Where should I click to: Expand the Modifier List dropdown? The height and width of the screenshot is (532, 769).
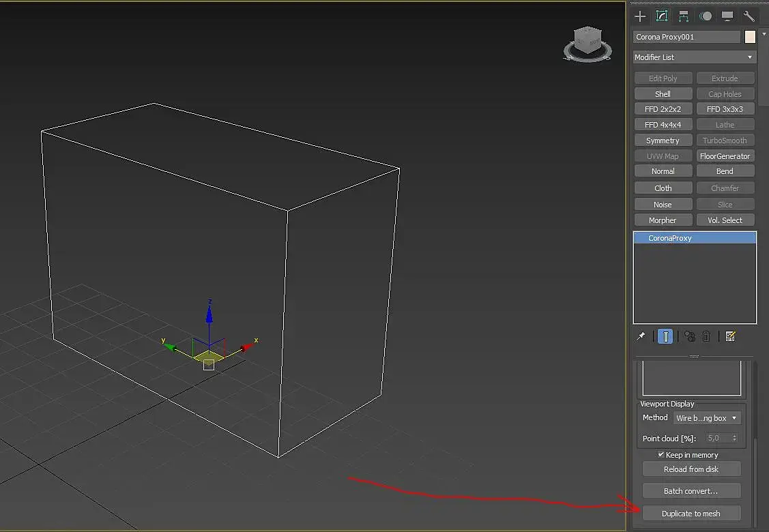(x=694, y=57)
